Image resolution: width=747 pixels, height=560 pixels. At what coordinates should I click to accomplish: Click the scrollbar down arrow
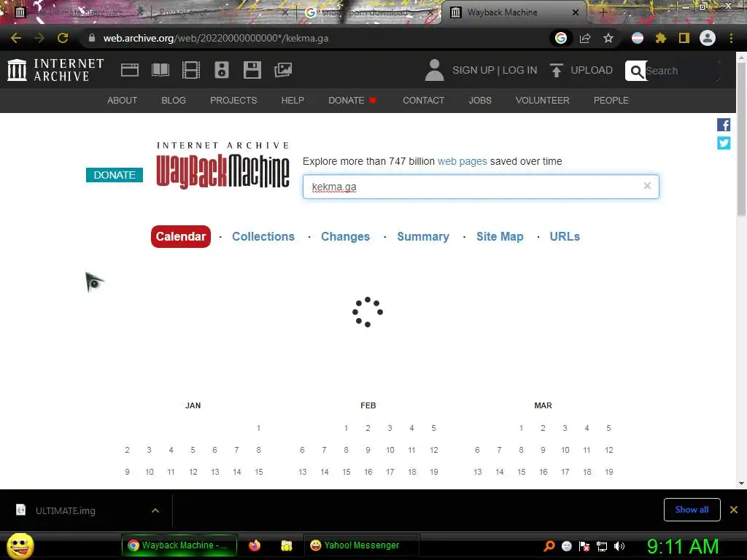point(741,483)
